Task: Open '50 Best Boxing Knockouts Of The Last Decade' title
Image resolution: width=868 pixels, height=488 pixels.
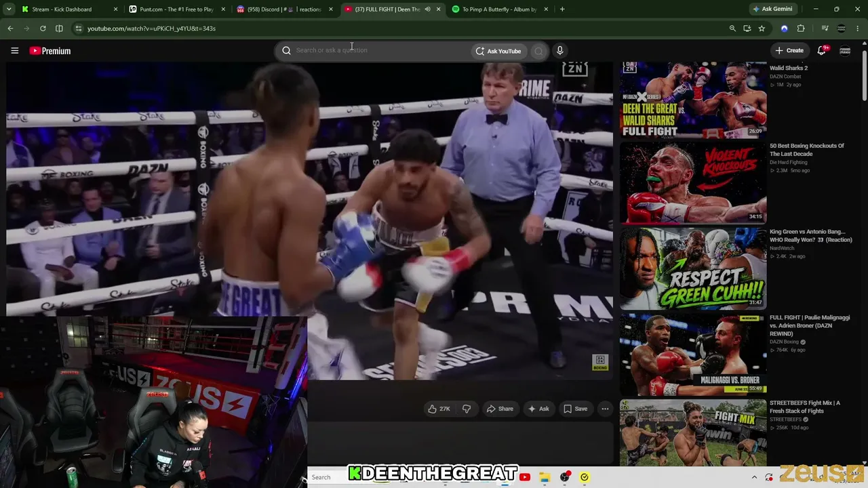Action: coord(807,150)
